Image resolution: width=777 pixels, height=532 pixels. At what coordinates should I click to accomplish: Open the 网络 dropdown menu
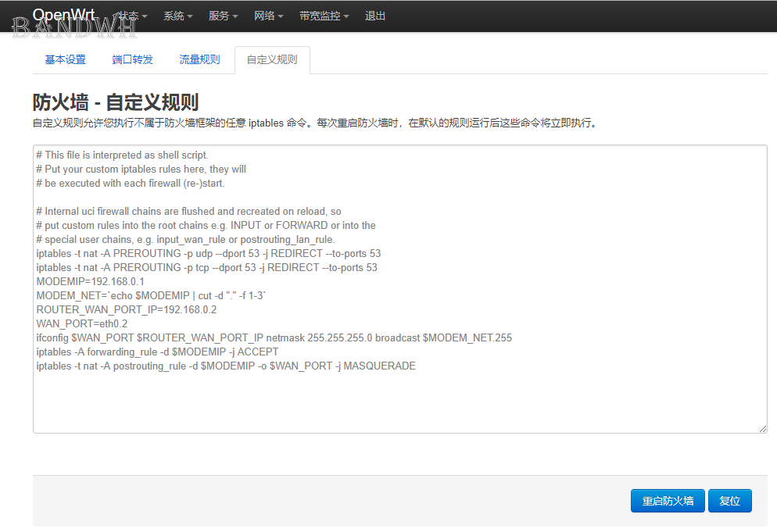(x=268, y=16)
